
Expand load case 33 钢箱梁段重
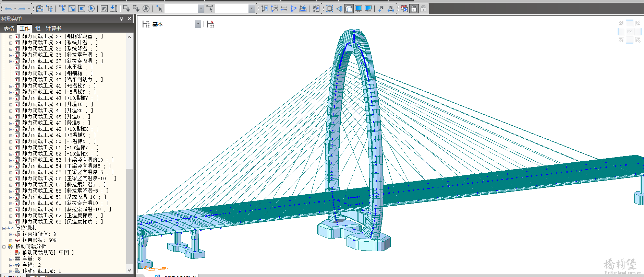(x=11, y=36)
